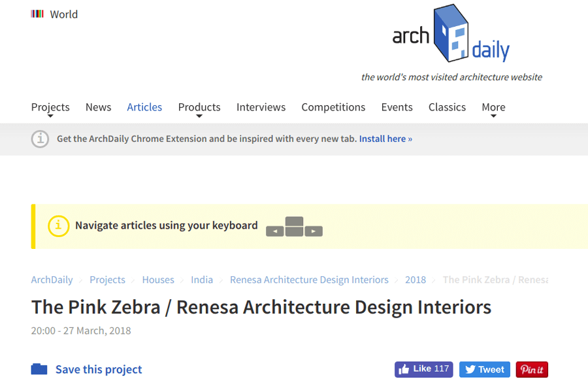Like the article on Facebook
588x392 pixels.
[x=423, y=369]
